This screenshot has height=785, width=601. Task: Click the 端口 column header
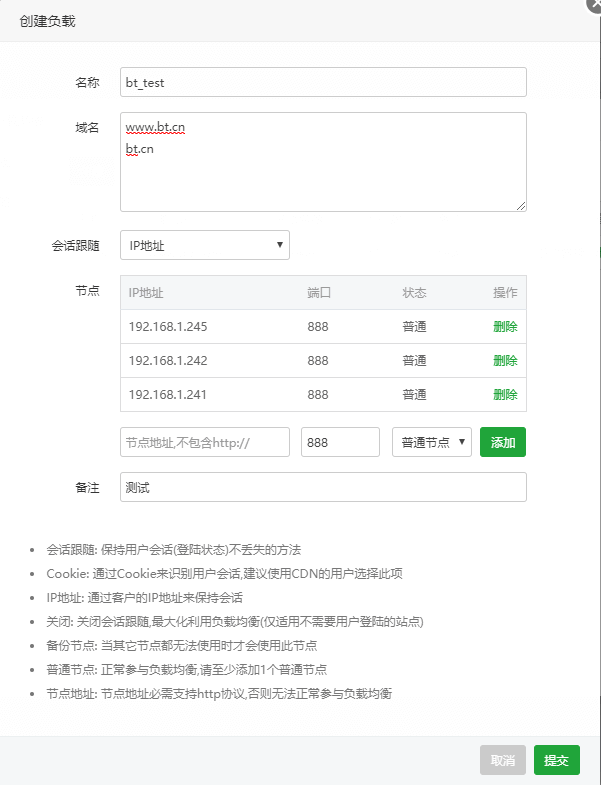(x=319, y=293)
